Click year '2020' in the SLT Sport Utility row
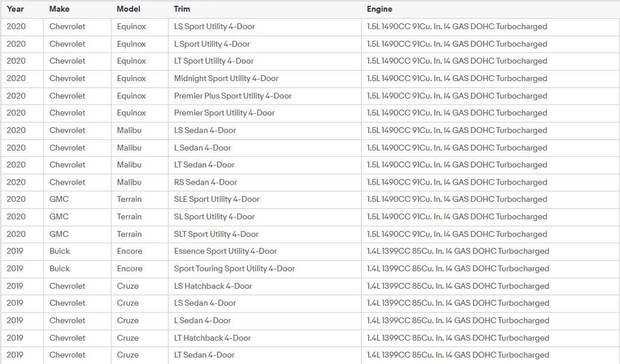Viewport: 620px width, 364px height. coord(16,234)
